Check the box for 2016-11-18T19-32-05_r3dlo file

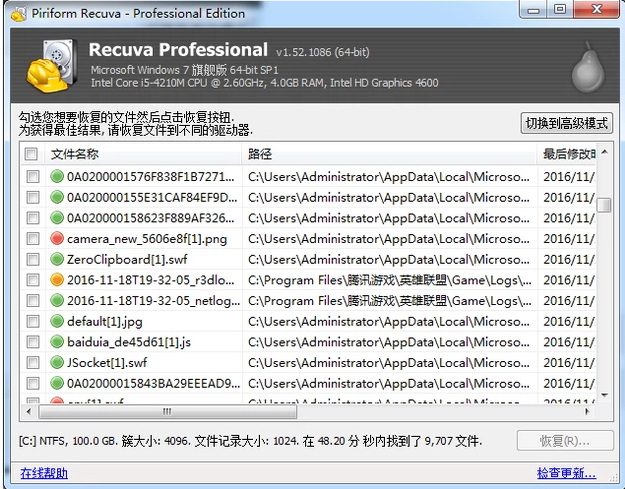pyautogui.click(x=33, y=280)
